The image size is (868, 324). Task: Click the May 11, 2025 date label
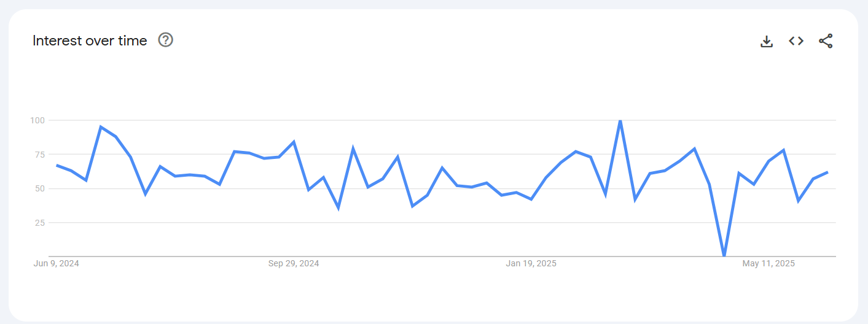pos(768,264)
